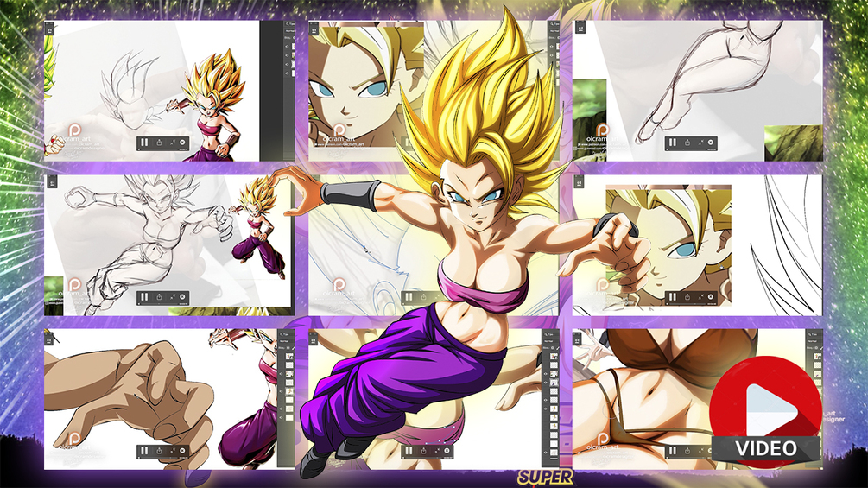Viewport: 868px width, 488px height.
Task: Layer Type search field in brown-bikini panel
Action: pyautogui.click(x=814, y=334)
